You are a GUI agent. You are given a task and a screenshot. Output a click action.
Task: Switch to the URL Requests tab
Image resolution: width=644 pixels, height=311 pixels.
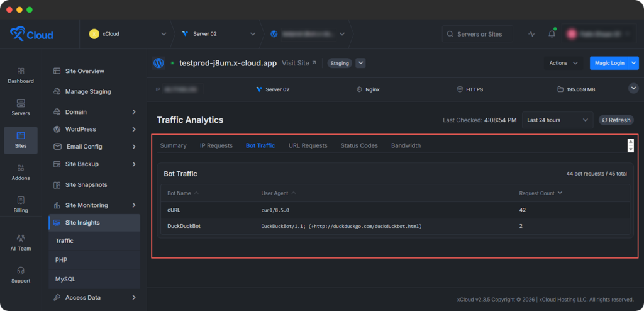click(x=308, y=145)
